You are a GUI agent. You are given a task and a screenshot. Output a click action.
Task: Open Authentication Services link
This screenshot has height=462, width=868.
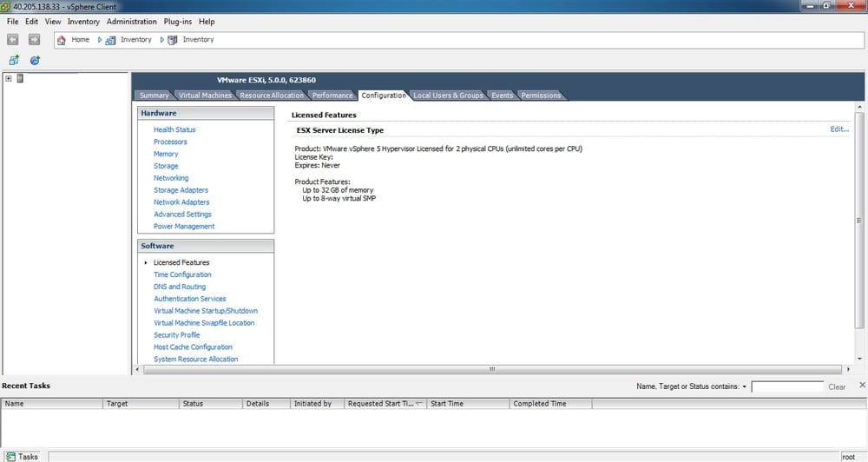190,299
